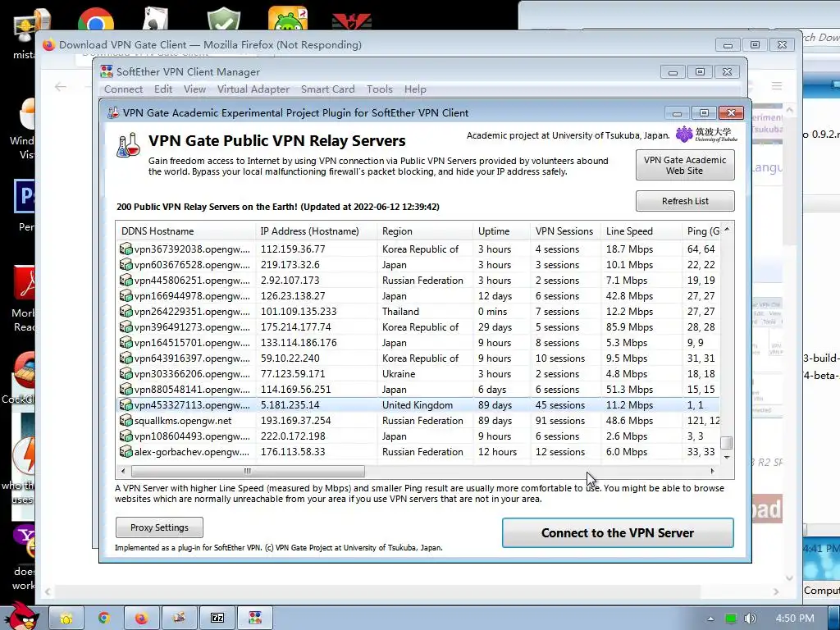Click the list scroll-down arrow

[727, 458]
